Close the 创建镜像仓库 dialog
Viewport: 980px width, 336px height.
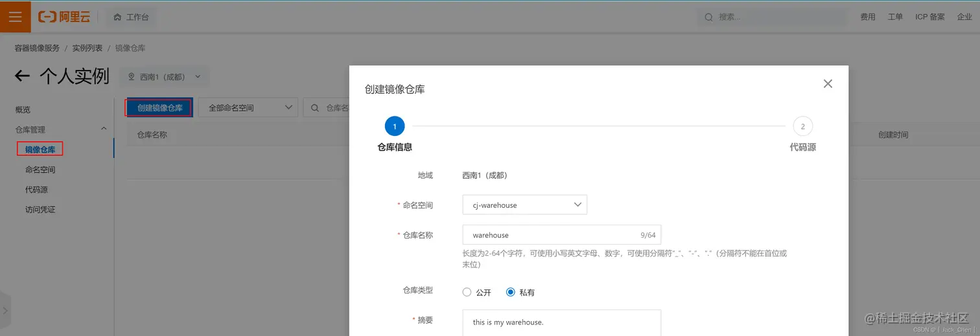tap(828, 84)
